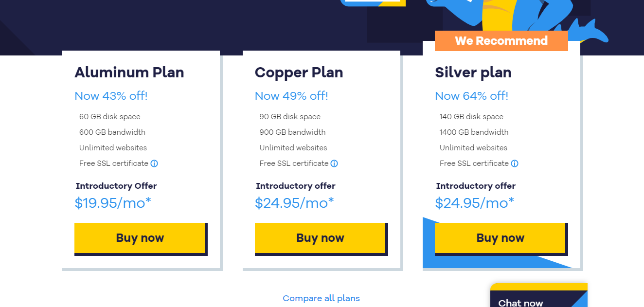Click the Copper Plan SSL info icon
Viewport: 644px width, 307px height.
pos(334,163)
